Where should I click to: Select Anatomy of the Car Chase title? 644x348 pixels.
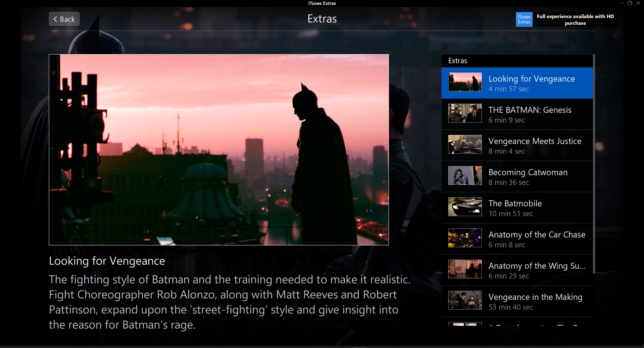537,235
